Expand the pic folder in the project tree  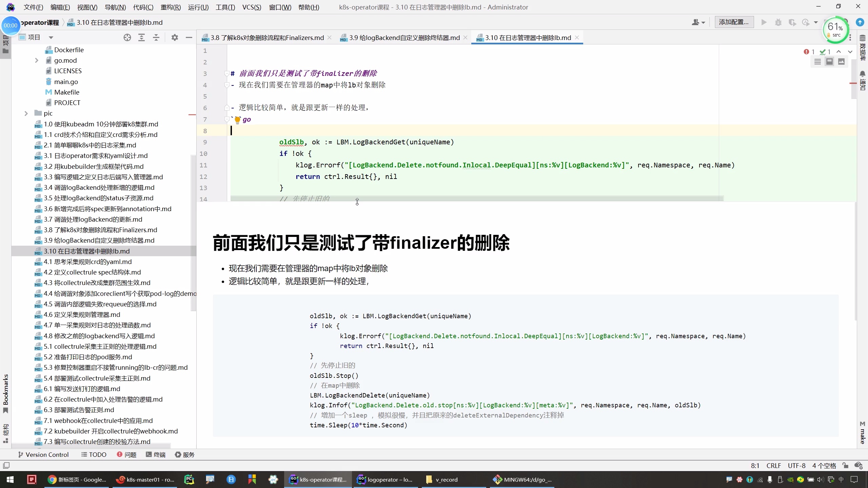coord(26,113)
